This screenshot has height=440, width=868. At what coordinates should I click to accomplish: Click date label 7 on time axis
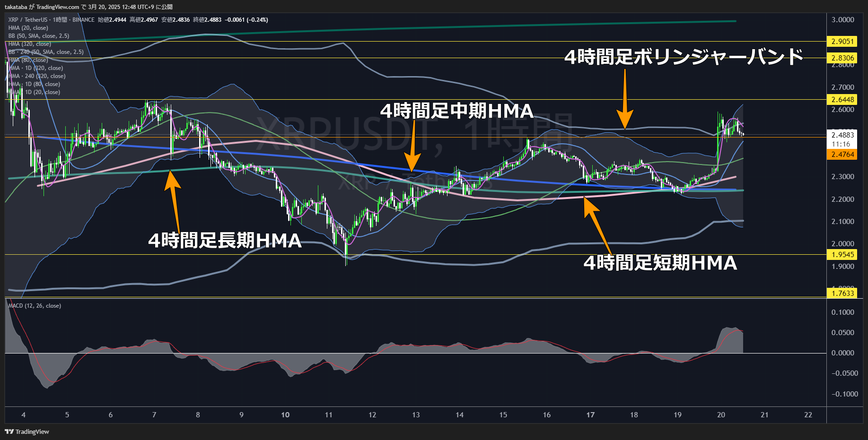pos(154,415)
